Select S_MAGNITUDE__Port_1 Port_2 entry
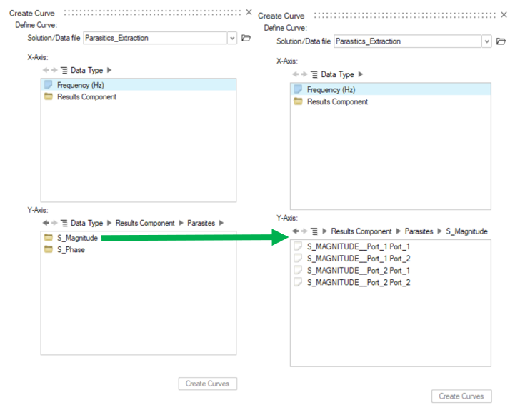 (359, 259)
